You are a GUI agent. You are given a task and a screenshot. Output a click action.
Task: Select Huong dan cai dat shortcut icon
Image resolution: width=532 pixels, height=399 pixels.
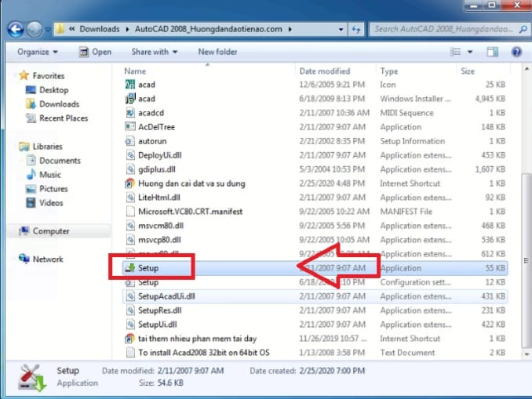[130, 183]
